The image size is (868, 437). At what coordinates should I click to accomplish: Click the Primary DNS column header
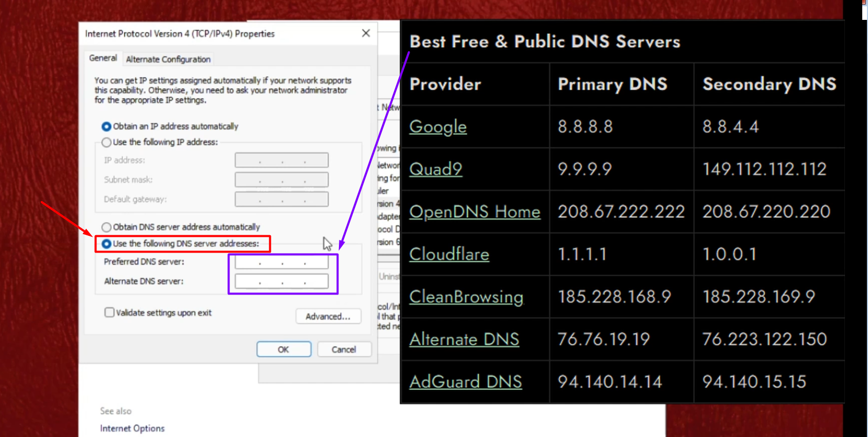pos(612,84)
